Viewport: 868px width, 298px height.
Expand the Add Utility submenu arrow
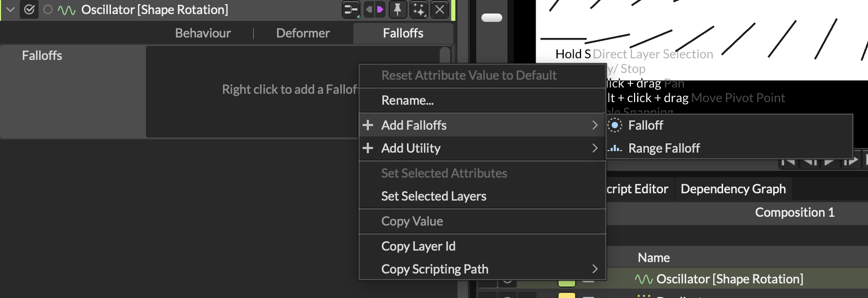click(x=594, y=148)
